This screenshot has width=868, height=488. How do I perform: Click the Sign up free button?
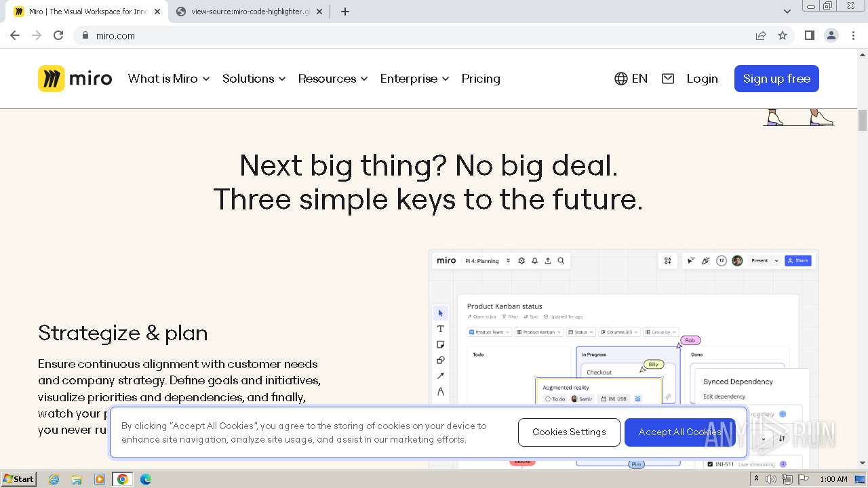point(776,79)
